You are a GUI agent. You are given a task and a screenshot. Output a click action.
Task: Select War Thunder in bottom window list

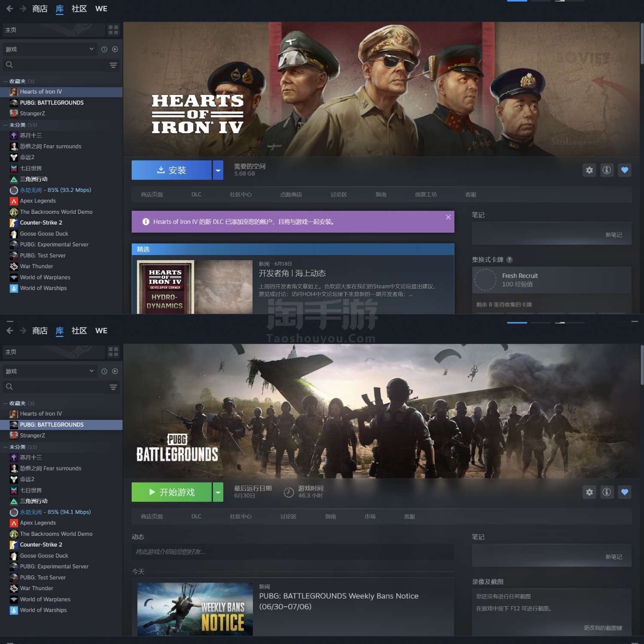coord(61,589)
